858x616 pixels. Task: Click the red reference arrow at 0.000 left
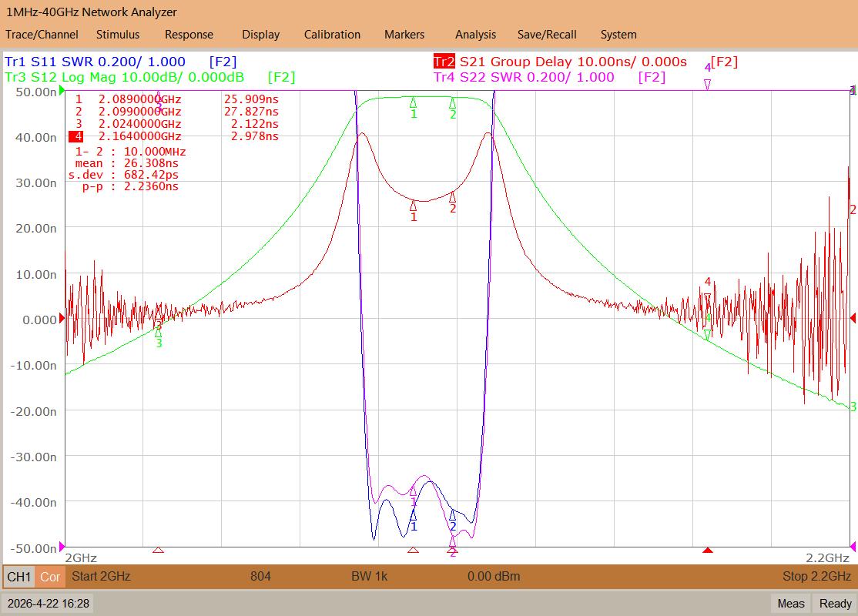62,318
